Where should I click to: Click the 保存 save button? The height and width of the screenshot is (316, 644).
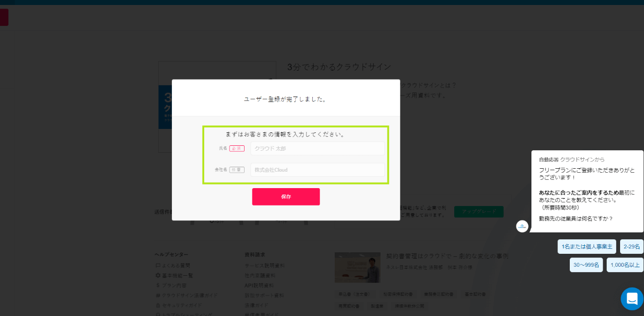tap(285, 197)
